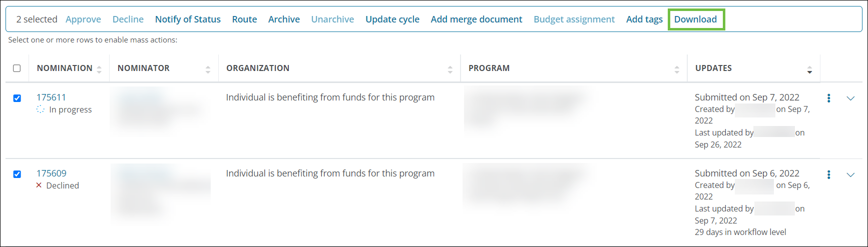Screen dimensions: 868x247
Task: Open kebab menu for nomination 175609
Action: tap(829, 174)
